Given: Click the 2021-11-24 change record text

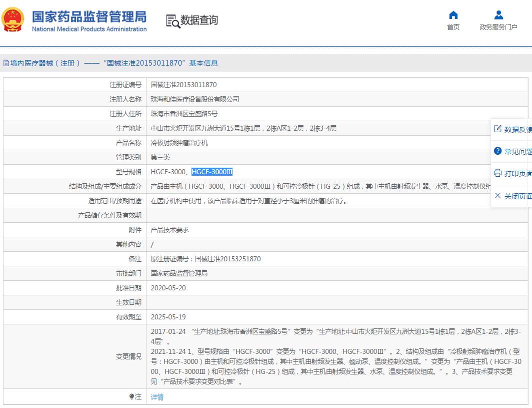Looking at the screenshot, I should click(336, 366).
